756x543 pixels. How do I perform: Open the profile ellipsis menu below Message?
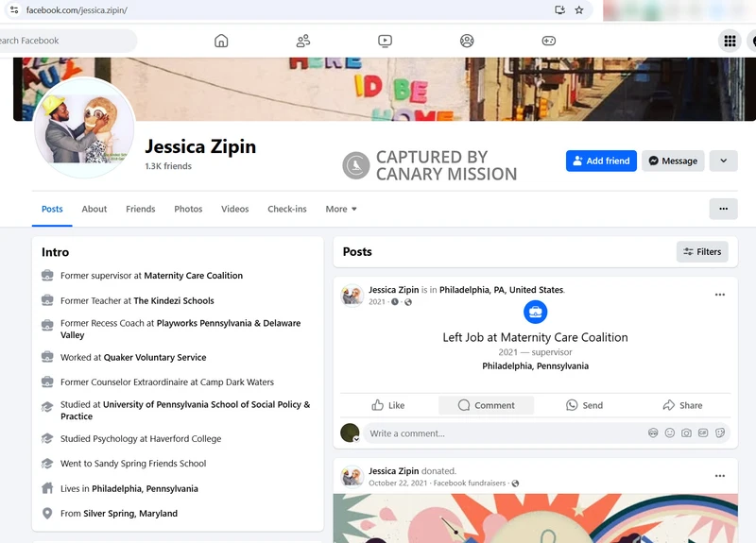tap(723, 209)
